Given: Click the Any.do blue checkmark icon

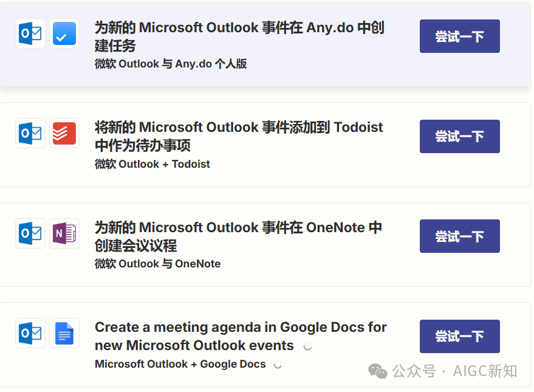Looking at the screenshot, I should (64, 33).
